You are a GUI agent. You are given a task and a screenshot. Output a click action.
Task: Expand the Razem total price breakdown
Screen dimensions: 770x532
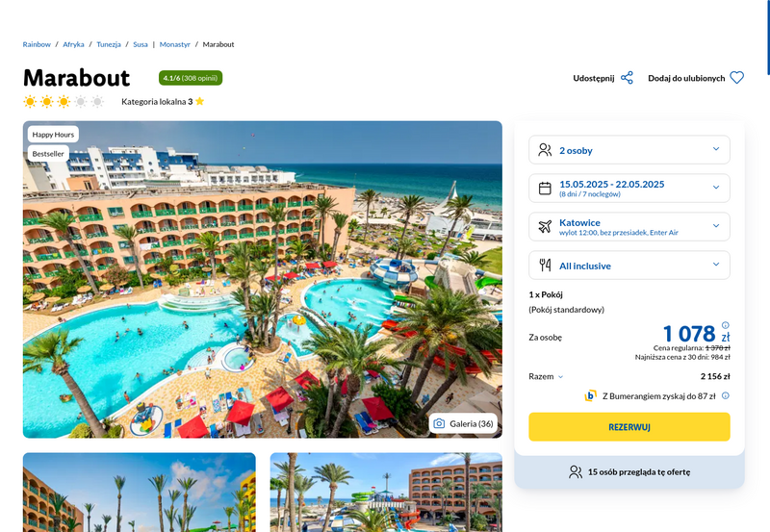(x=546, y=376)
